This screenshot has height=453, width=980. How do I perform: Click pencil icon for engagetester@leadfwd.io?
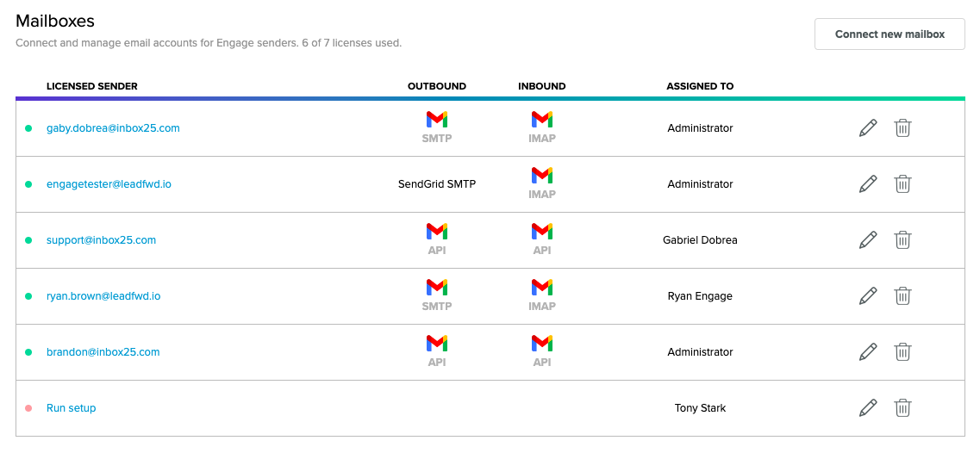click(867, 184)
